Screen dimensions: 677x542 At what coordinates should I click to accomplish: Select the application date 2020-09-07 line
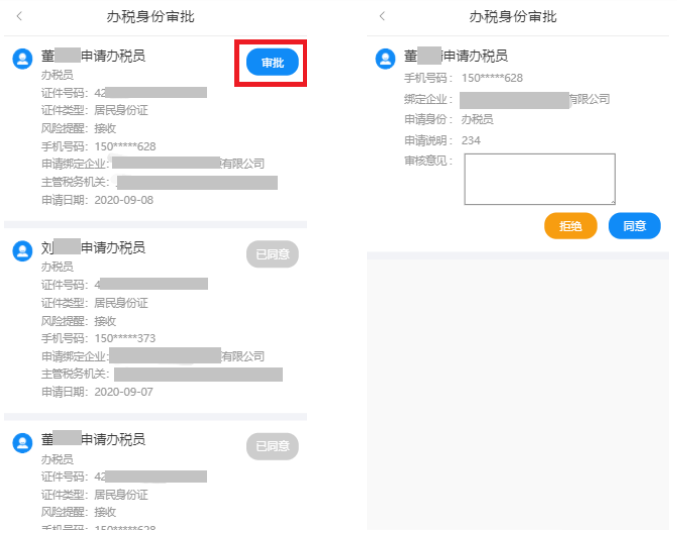click(x=97, y=392)
